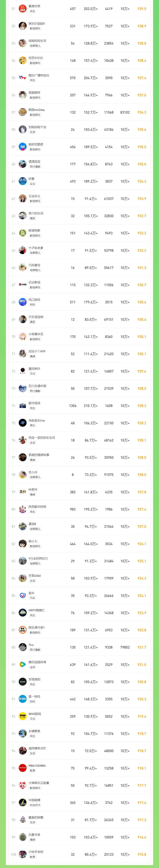Select the 风口财经 blue logo avatar
This screenshot has width=159, height=868.
tap(23, 302)
